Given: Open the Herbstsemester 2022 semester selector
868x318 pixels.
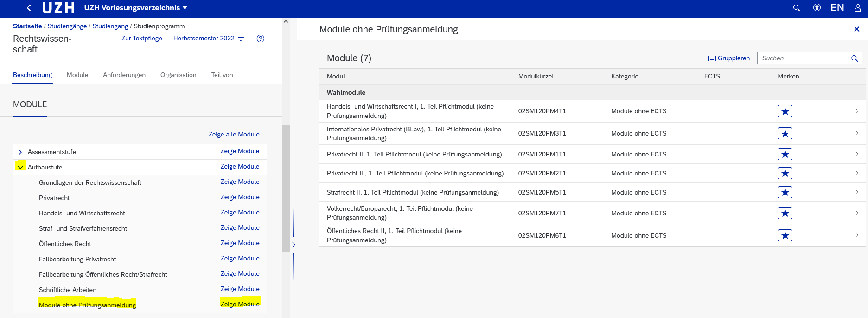Looking at the screenshot, I should tap(208, 39).
